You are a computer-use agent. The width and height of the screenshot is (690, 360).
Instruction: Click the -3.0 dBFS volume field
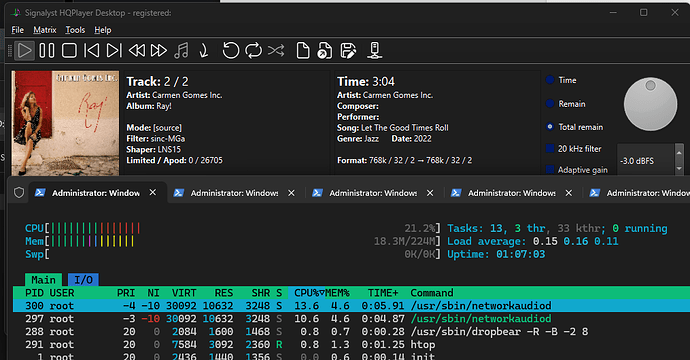[x=646, y=161]
